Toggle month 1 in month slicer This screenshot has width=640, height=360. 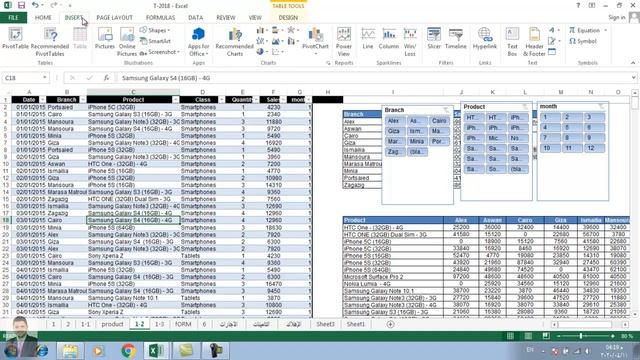(x=549, y=117)
